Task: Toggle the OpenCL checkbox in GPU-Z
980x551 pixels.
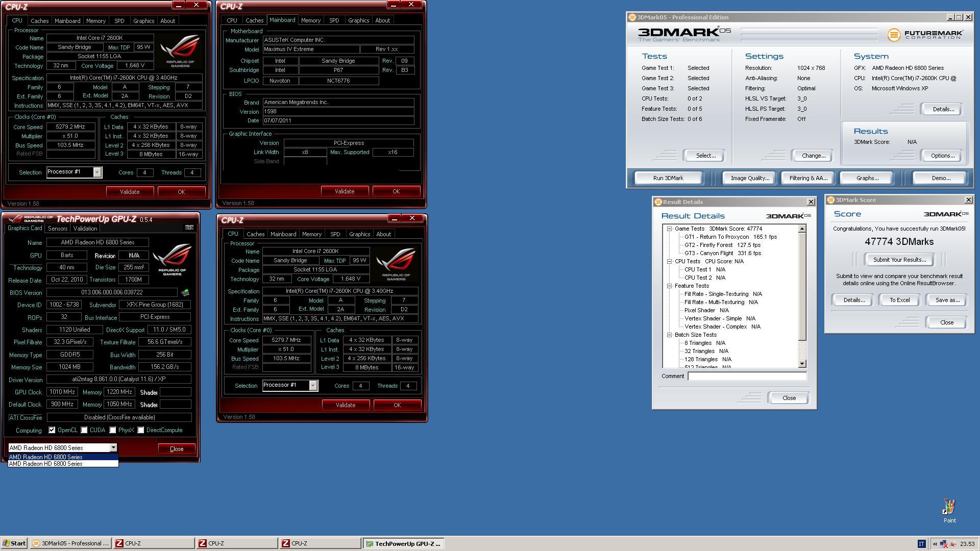Action: (52, 430)
